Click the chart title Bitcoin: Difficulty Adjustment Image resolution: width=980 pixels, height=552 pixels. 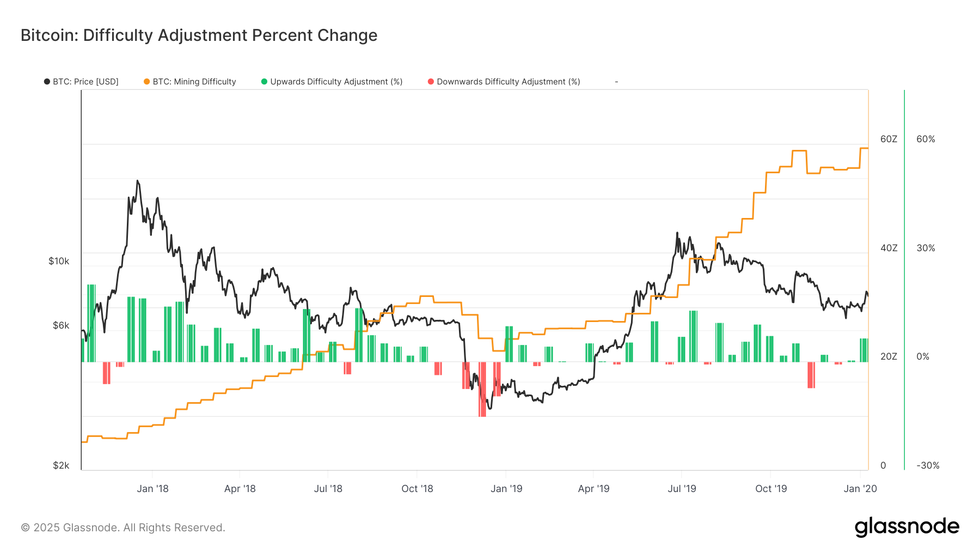pyautogui.click(x=199, y=35)
